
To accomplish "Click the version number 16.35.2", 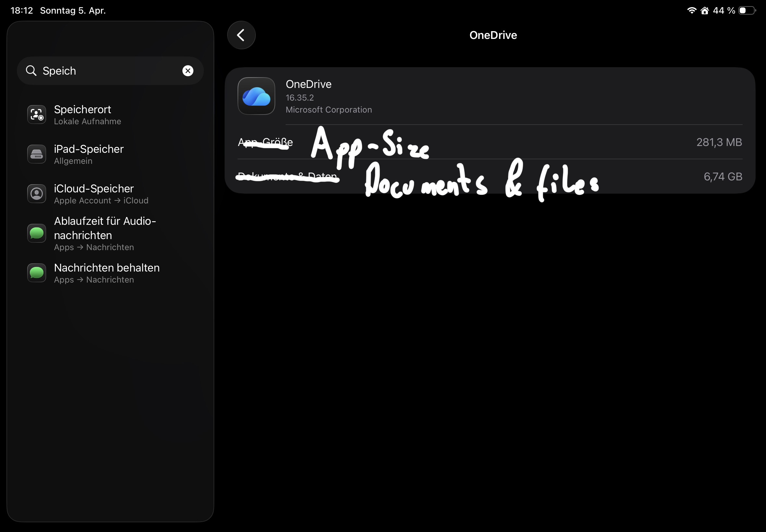I will click(x=300, y=98).
